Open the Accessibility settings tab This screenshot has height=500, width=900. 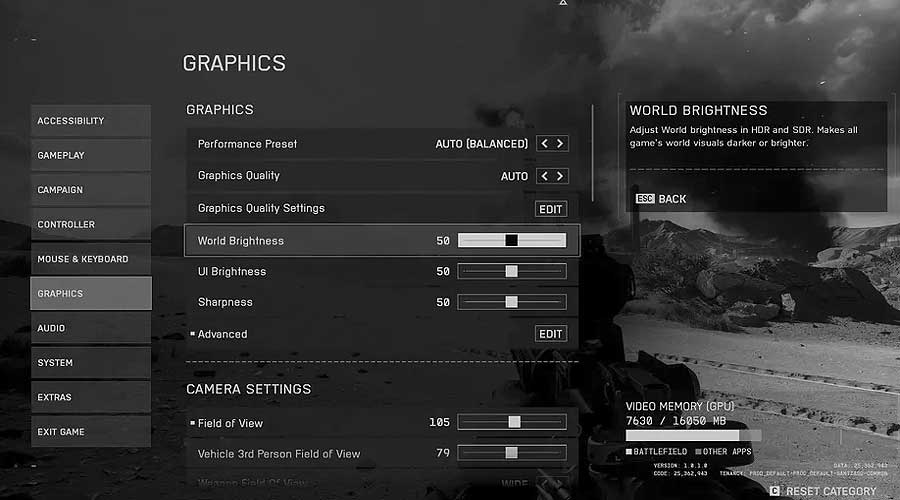(x=91, y=121)
